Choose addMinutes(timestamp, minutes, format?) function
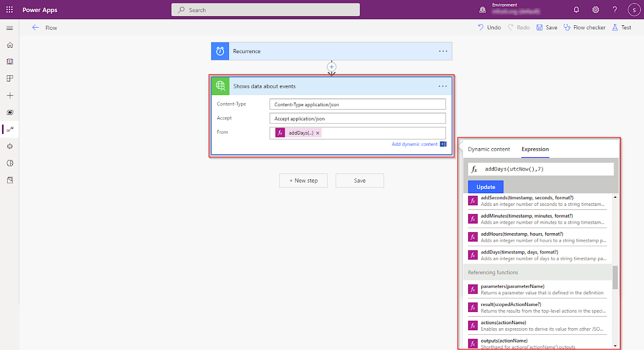 (x=537, y=219)
